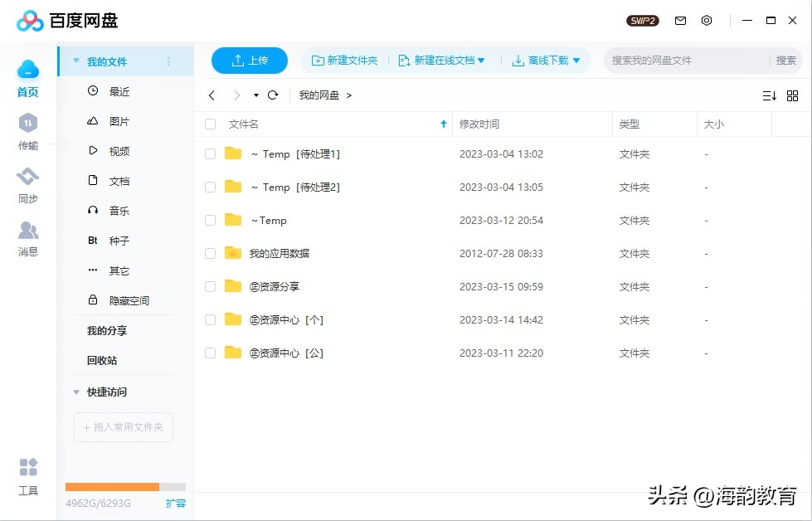Click the 搜索 search button
This screenshot has height=521, width=812.
[x=785, y=61]
